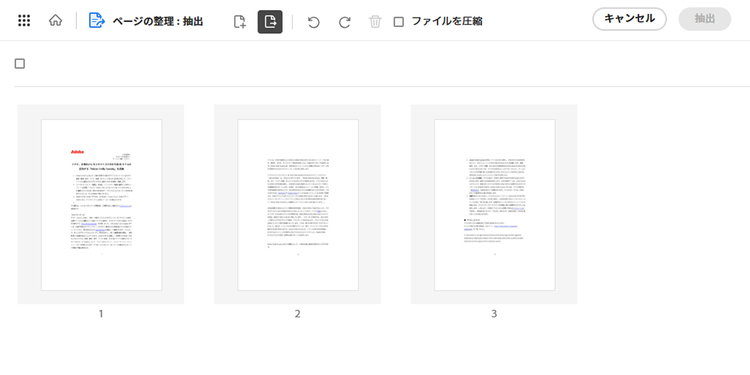750x375 pixels.
Task: Click the ページの整理 : 抽出 title text
Action: pos(158,22)
